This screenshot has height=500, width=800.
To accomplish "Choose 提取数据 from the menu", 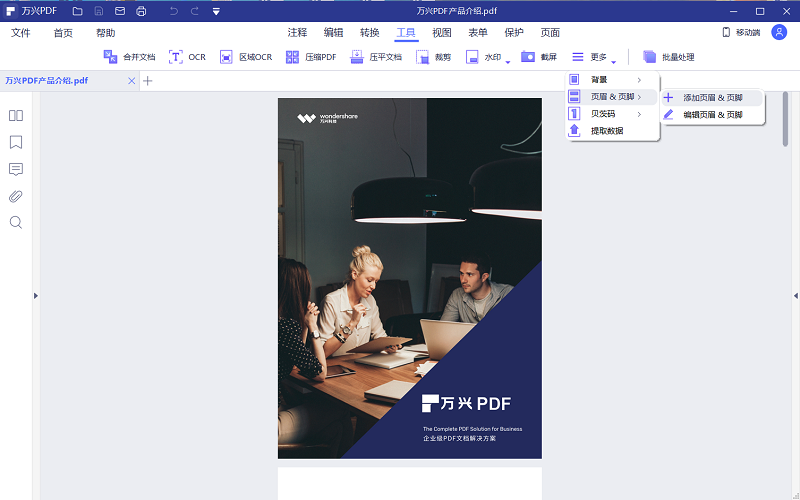I will point(612,131).
